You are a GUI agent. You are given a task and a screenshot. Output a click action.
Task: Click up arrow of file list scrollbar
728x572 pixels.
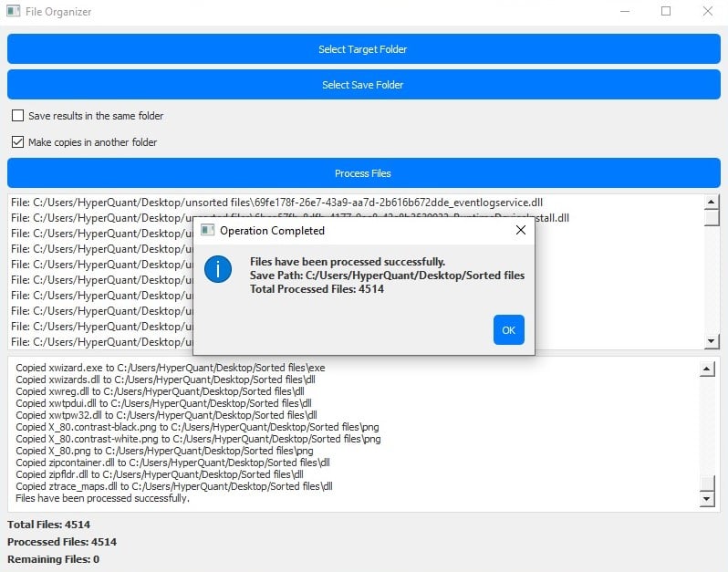(x=712, y=202)
